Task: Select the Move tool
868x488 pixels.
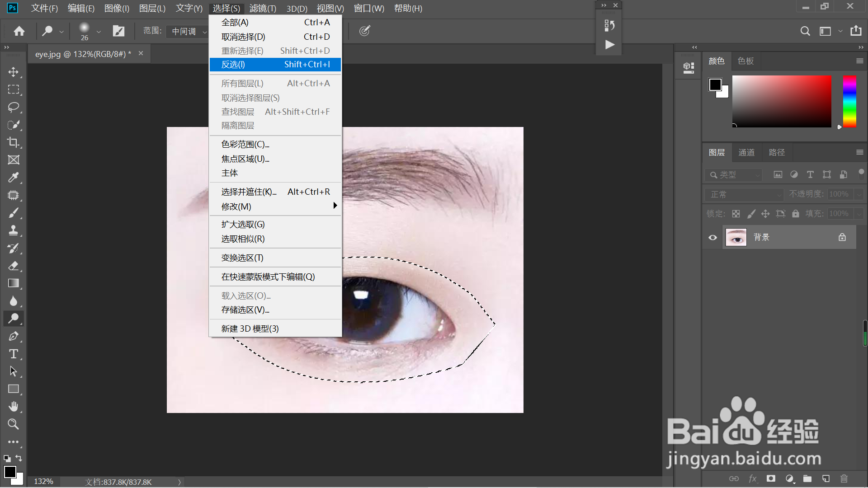Action: coord(14,72)
